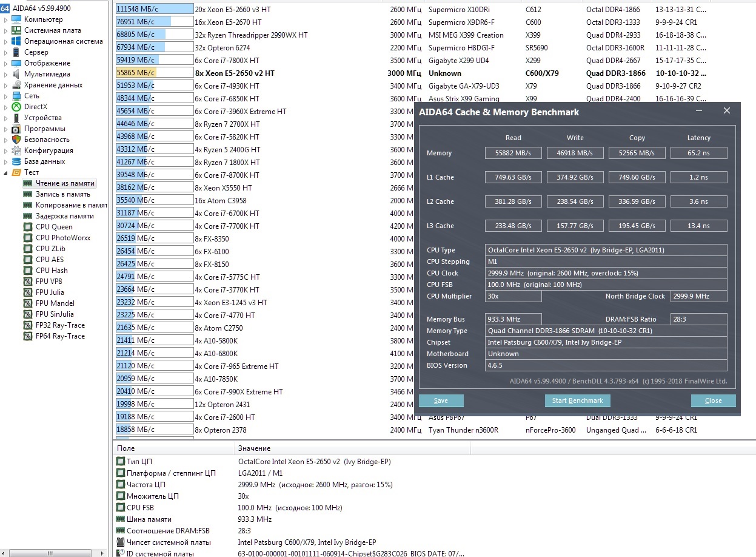
Task: Click the Устройства icon
Action: (16, 118)
